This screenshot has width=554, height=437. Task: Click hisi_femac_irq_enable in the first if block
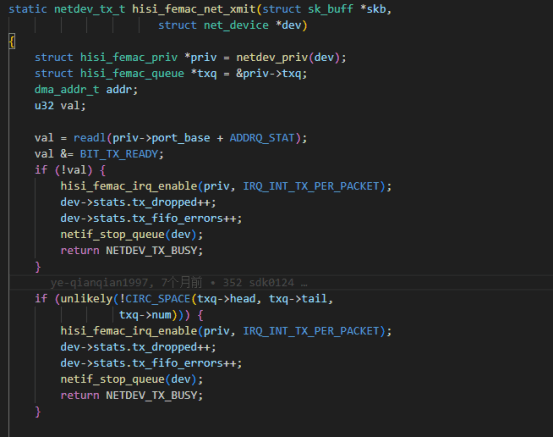point(129,186)
